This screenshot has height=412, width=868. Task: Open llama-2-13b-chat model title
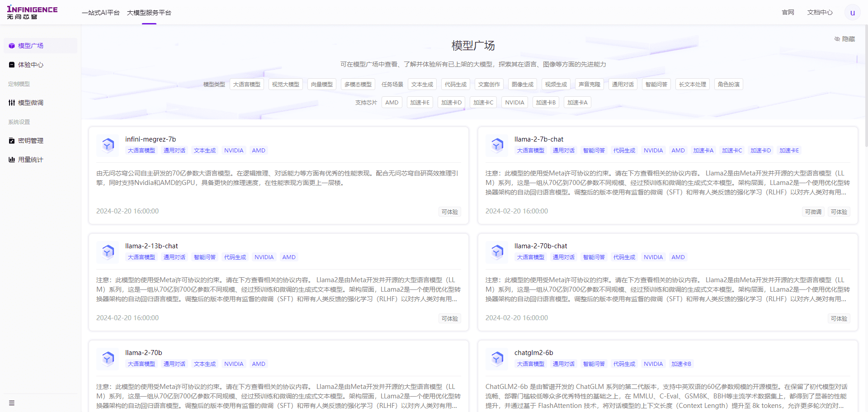pos(151,246)
